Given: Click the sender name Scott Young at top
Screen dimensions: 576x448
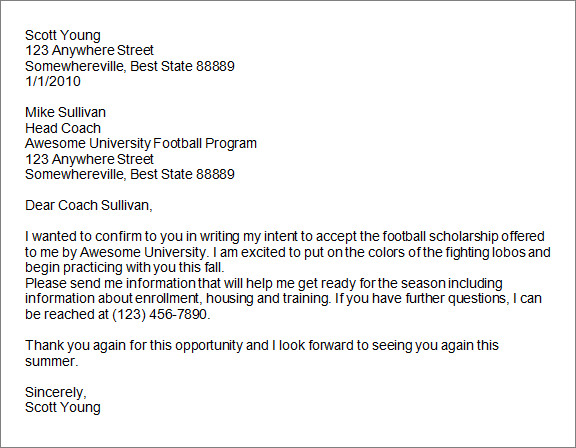Looking at the screenshot, I should (63, 35).
